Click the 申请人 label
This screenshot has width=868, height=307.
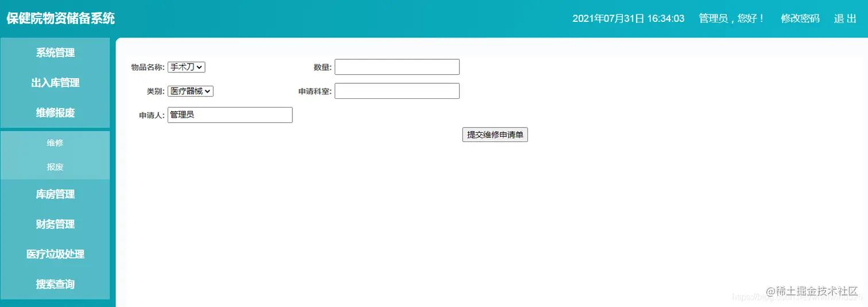point(152,115)
